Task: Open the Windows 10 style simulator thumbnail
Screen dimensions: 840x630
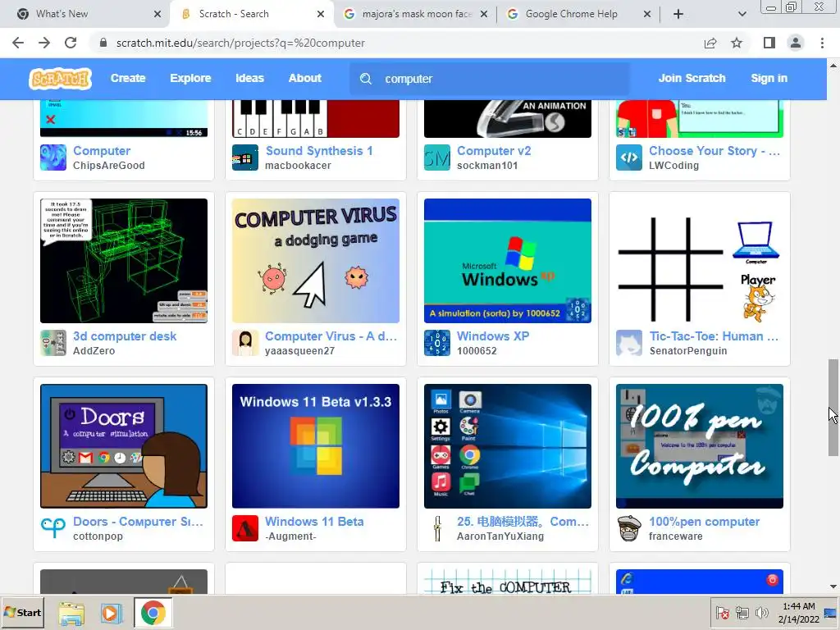Action: pyautogui.click(x=507, y=446)
